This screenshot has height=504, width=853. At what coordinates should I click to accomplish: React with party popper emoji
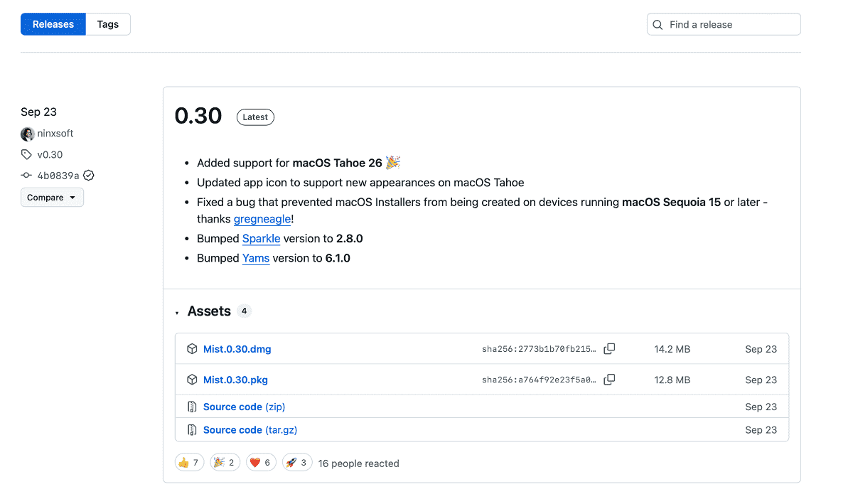point(225,463)
